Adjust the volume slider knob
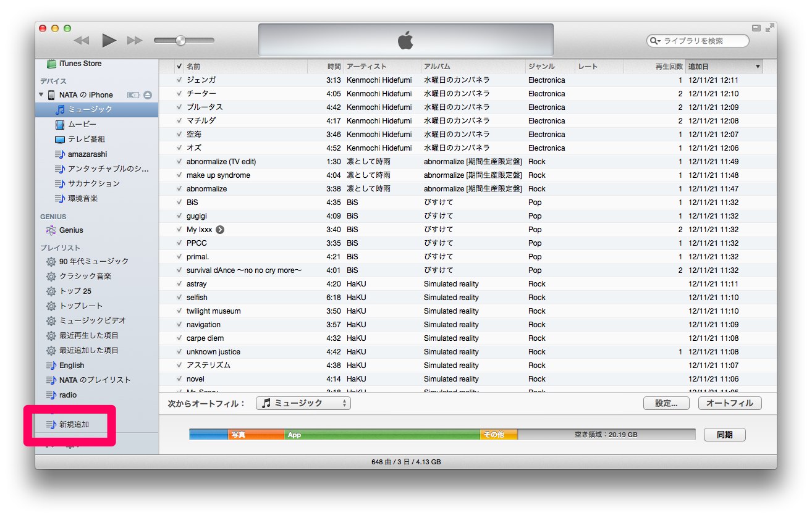The width and height of the screenshot is (812, 518). 180,41
